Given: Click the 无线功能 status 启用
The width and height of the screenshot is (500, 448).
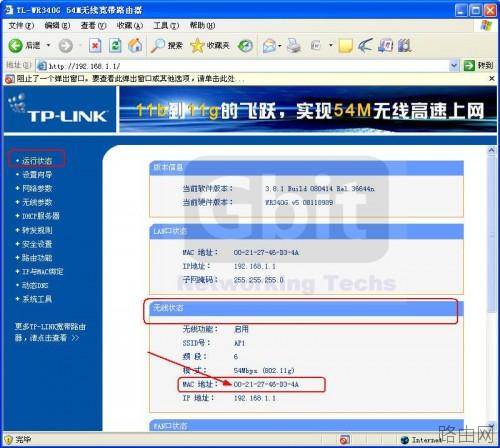Looking at the screenshot, I should pos(241,329).
